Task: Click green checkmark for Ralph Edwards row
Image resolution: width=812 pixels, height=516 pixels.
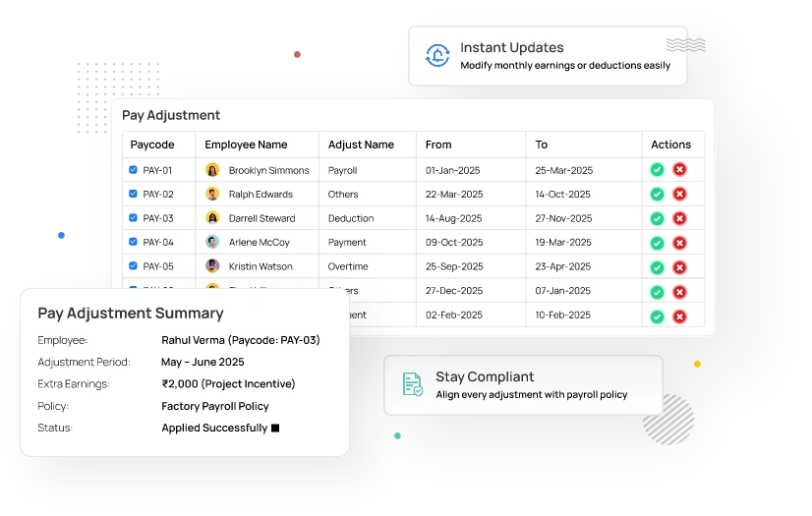Action: point(657,195)
